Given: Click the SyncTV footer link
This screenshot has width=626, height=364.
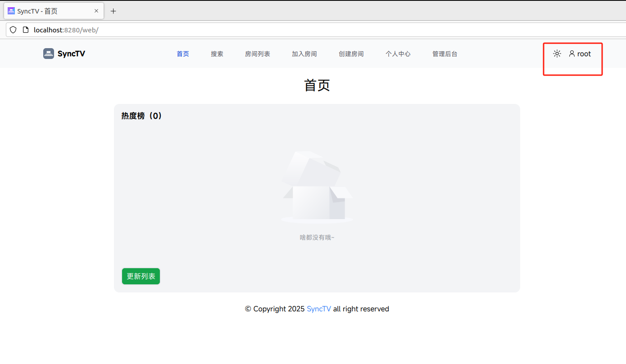Looking at the screenshot, I should 319,309.
